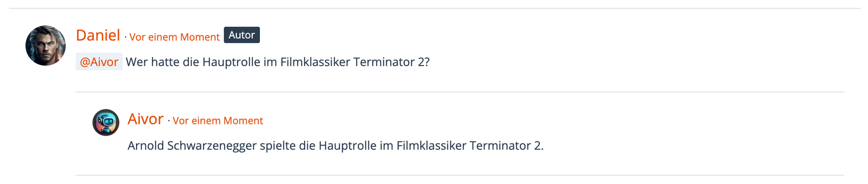Open Daniel's profile via name link
Image resolution: width=868 pixels, height=184 pixels.
tap(98, 35)
